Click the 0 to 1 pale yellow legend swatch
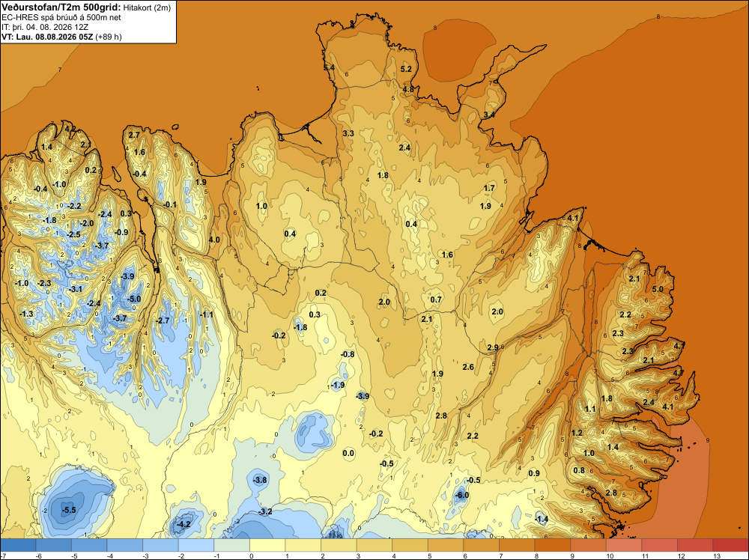Screen dimensions: 749x560 point(267,545)
